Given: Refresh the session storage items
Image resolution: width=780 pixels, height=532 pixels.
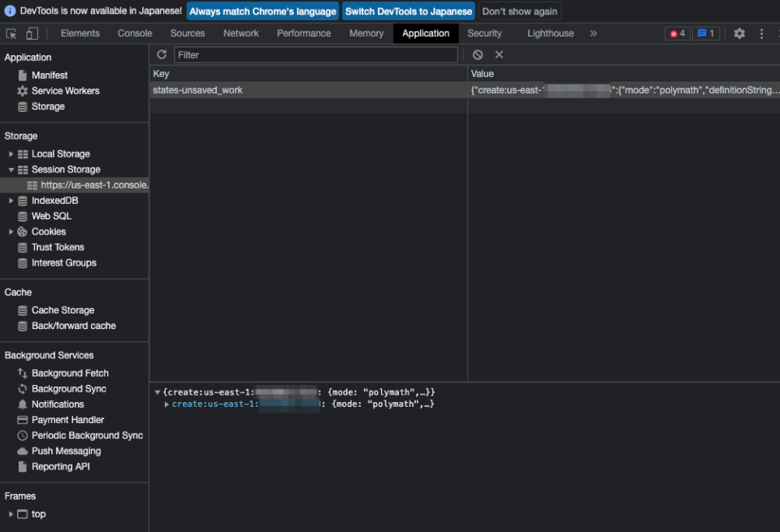Looking at the screenshot, I should [x=161, y=54].
